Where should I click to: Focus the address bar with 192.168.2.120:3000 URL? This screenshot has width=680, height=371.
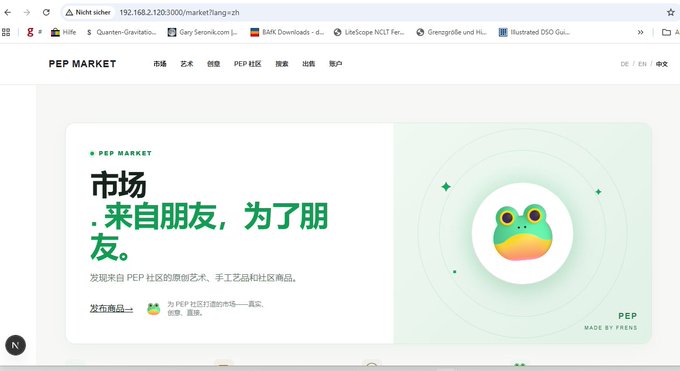click(x=179, y=13)
